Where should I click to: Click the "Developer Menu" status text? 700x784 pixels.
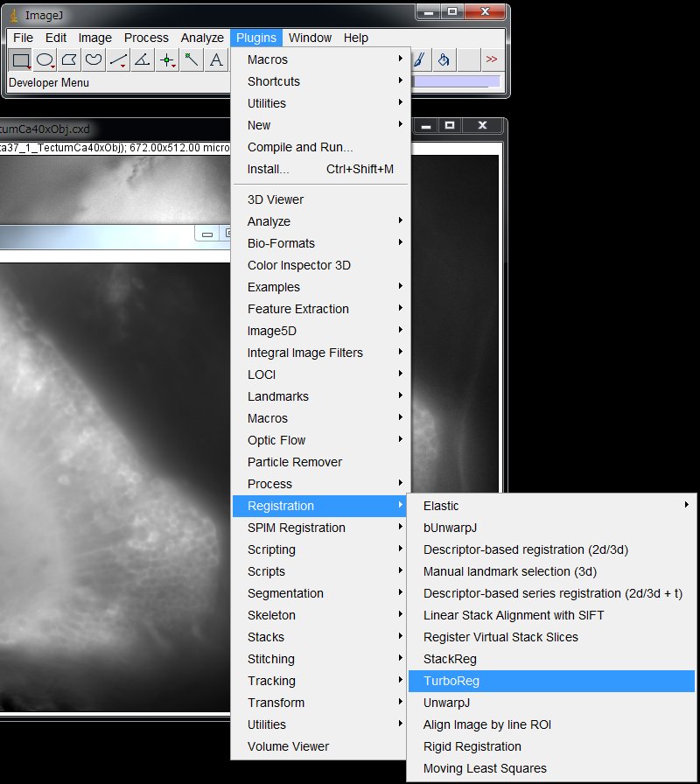[x=49, y=83]
